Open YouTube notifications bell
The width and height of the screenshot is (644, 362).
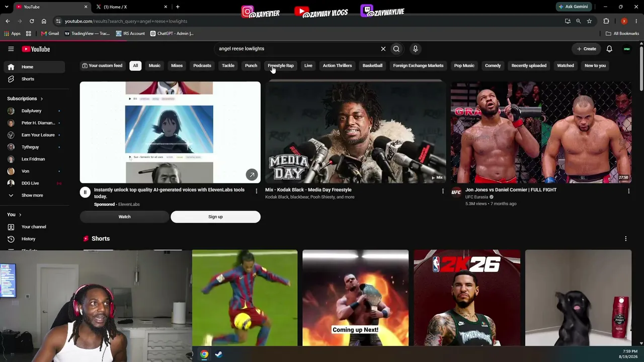pos(609,49)
